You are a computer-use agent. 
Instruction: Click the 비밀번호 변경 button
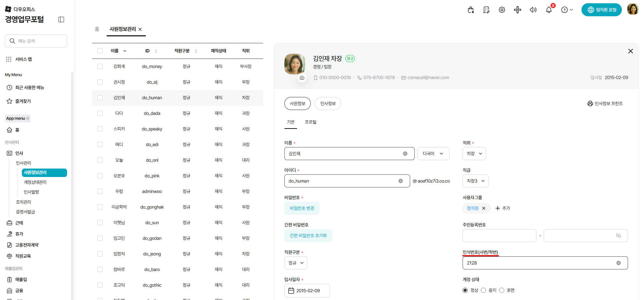tap(302, 208)
